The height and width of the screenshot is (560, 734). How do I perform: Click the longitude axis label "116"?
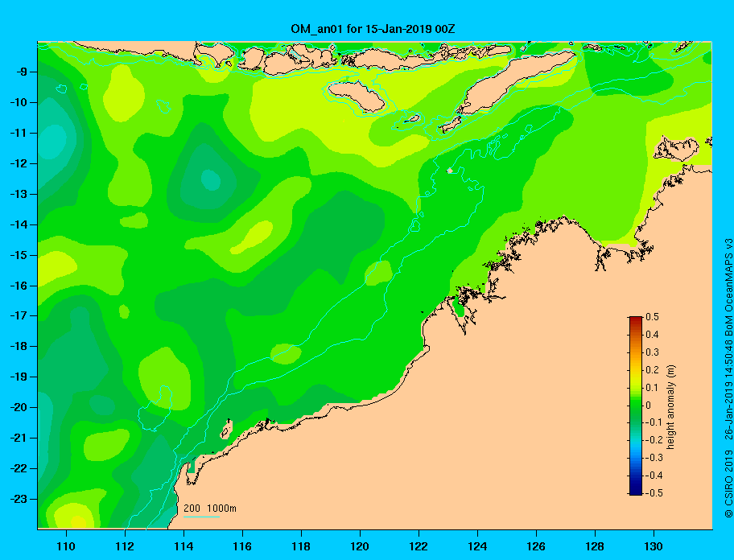(242, 546)
